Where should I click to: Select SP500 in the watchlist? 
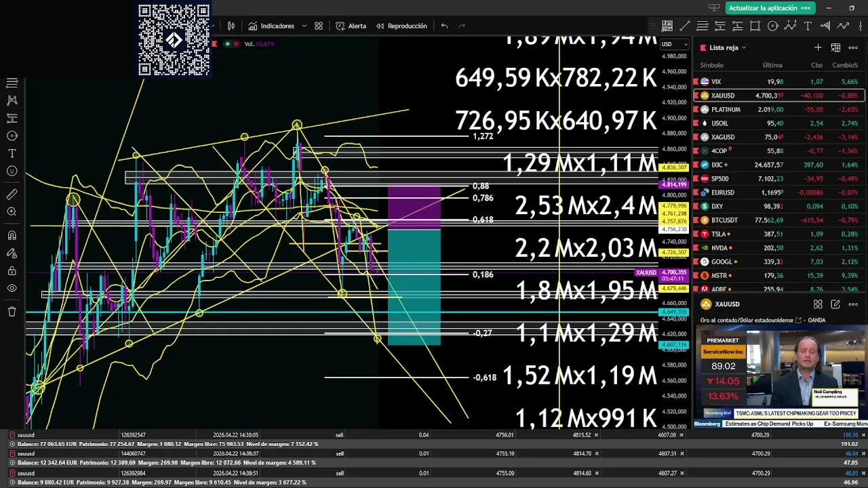click(x=778, y=179)
